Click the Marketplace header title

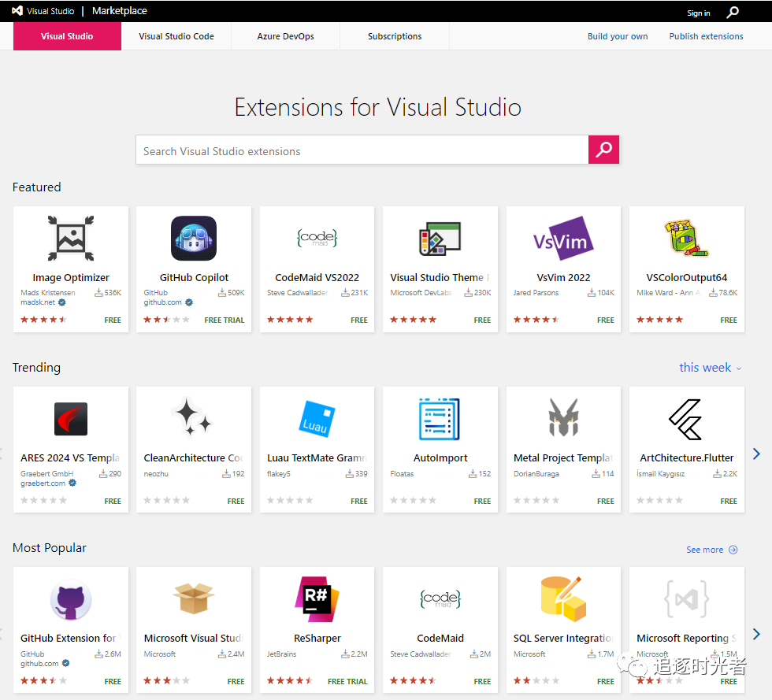coord(119,11)
